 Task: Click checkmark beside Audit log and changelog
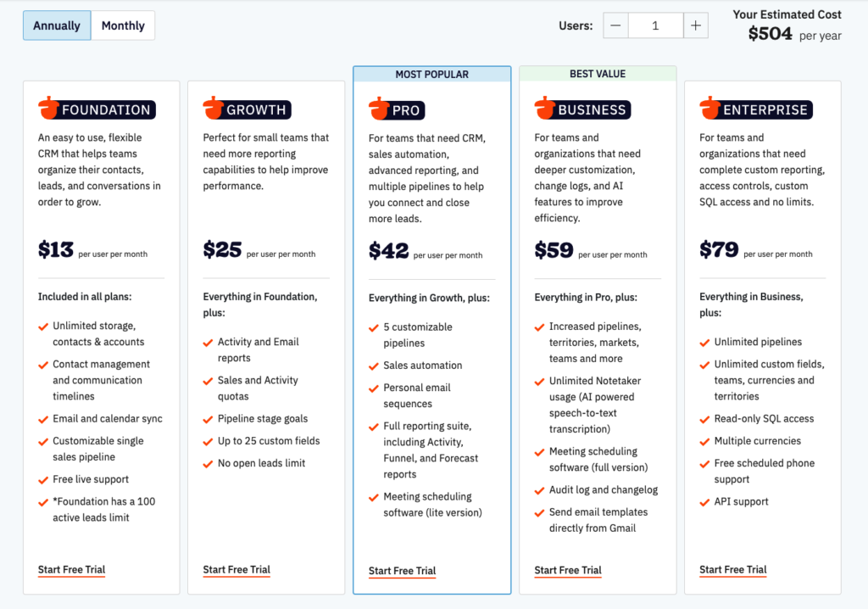click(540, 490)
